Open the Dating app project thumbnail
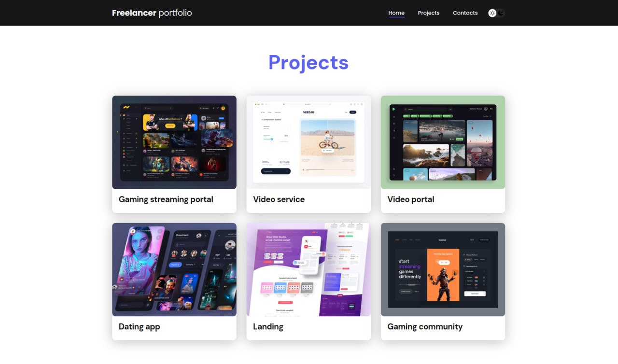618x364 pixels. coord(174,269)
